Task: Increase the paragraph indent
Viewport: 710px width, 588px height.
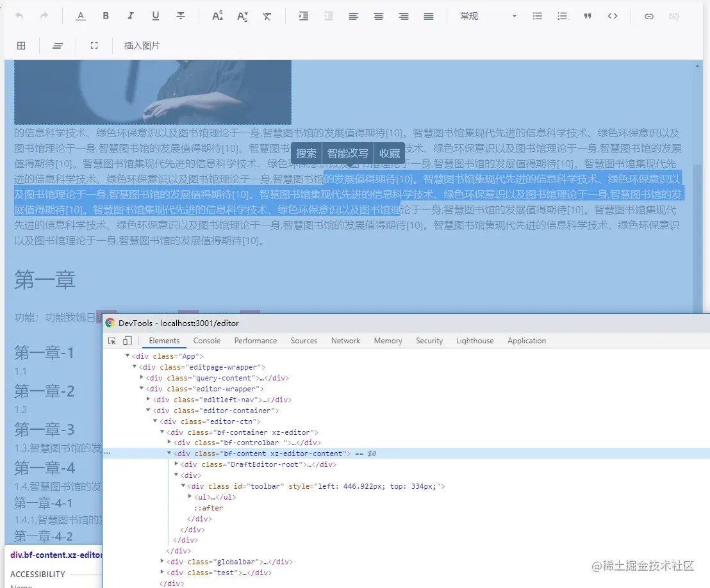Action: point(304,16)
